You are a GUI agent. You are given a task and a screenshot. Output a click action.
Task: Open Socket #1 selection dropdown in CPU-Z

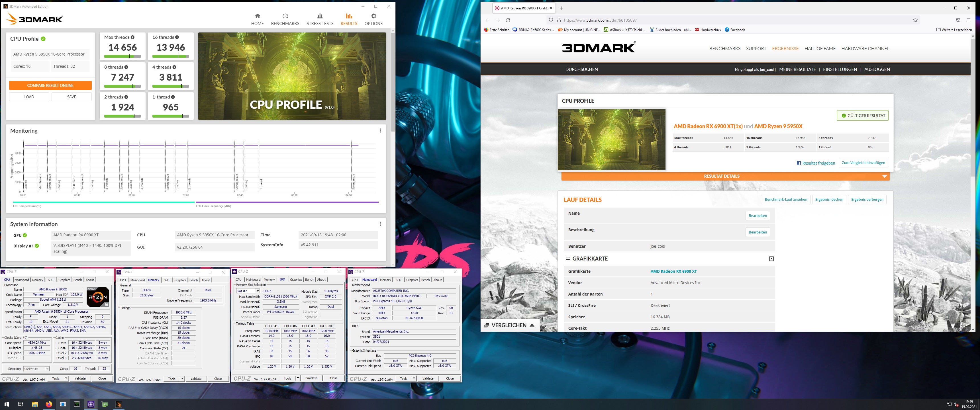[x=47, y=369]
